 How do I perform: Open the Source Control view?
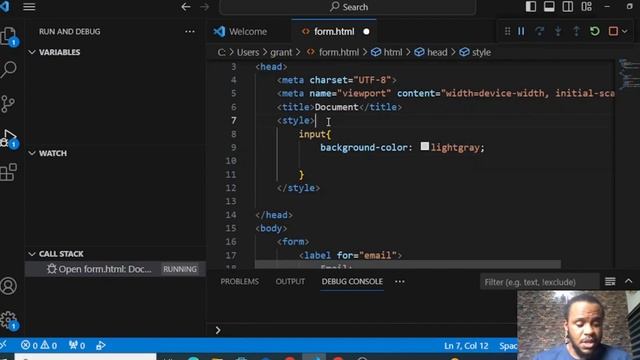[8, 104]
